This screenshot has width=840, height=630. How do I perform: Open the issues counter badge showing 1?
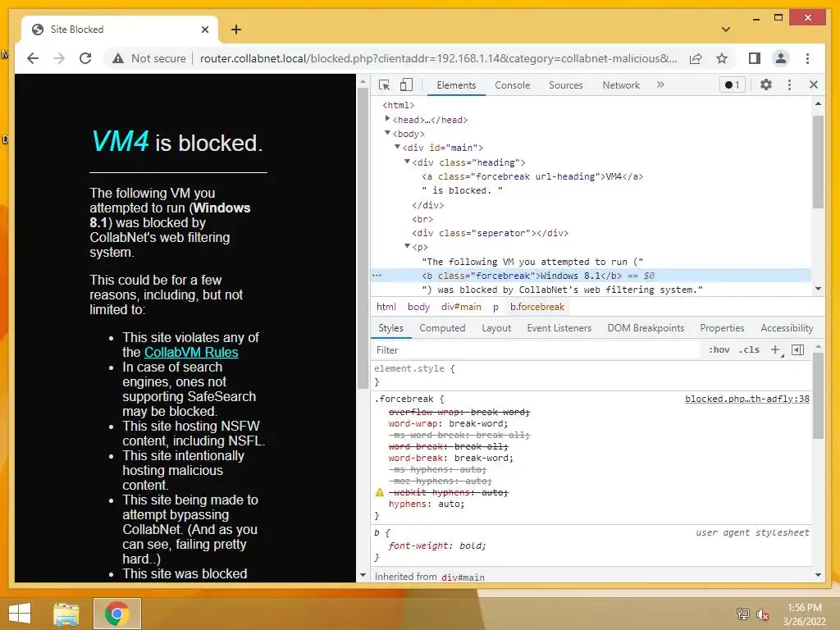(733, 84)
